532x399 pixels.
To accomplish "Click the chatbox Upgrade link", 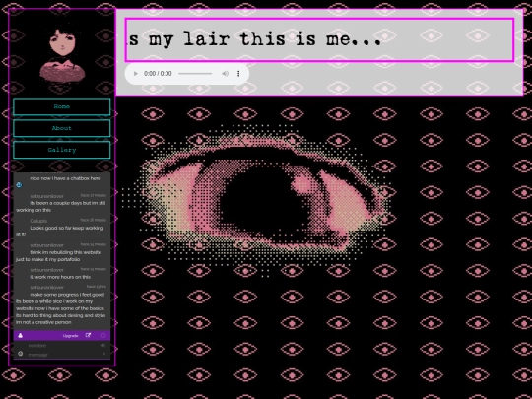I will pos(71,336).
